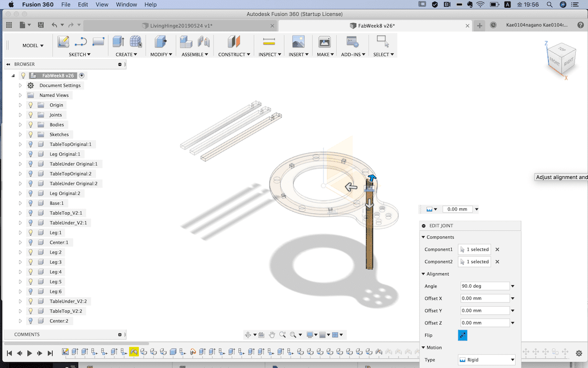
Task: Click the Pan hand icon in navigation bar
Action: click(x=272, y=335)
